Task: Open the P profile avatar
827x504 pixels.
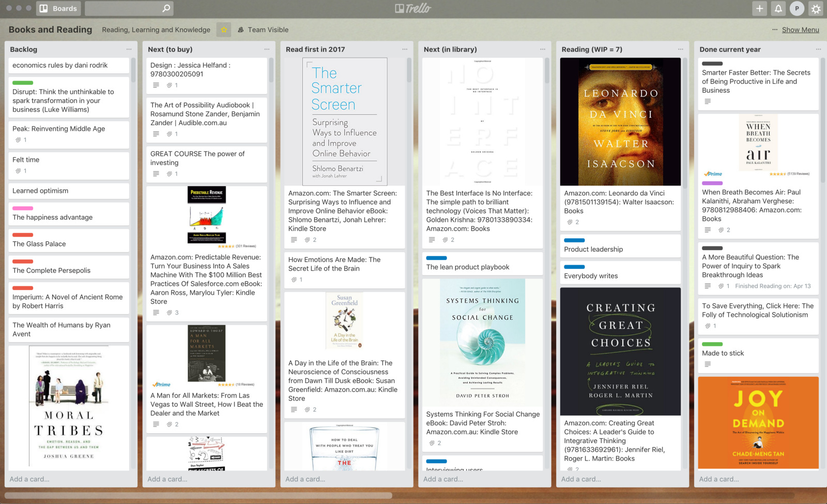Action: click(x=797, y=8)
